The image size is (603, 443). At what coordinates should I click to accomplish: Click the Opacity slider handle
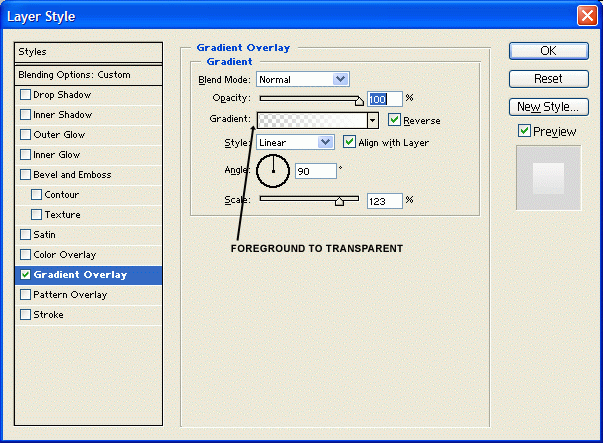pos(359,101)
